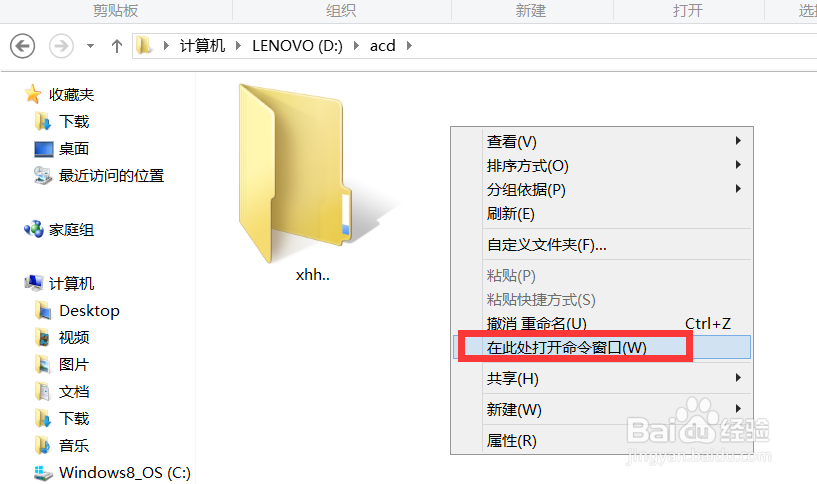Click the Forward navigation arrow
Screen dimensions: 817x484
click(x=61, y=46)
